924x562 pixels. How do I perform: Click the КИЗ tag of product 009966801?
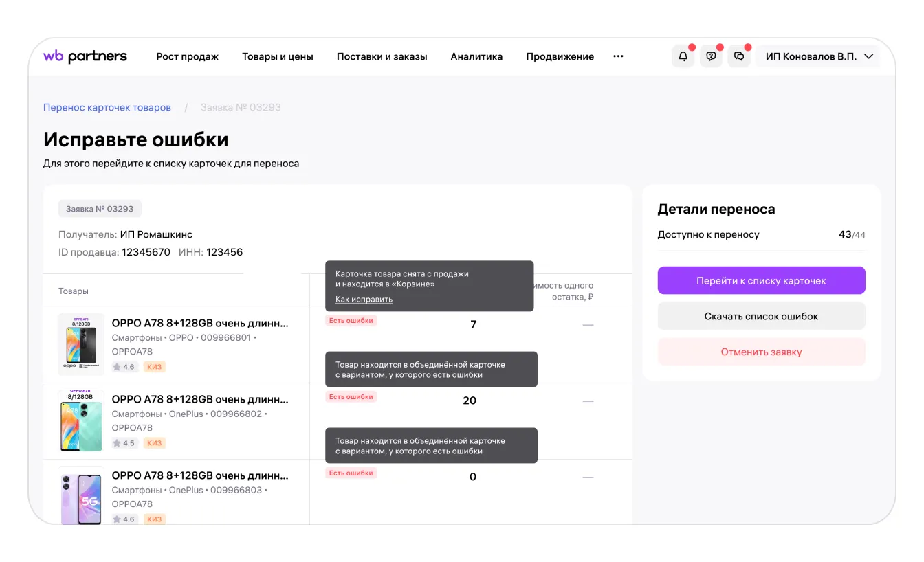[x=155, y=367]
